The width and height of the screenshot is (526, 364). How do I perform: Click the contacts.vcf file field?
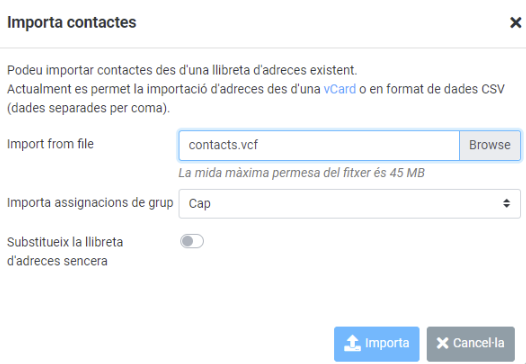pyautogui.click(x=319, y=145)
